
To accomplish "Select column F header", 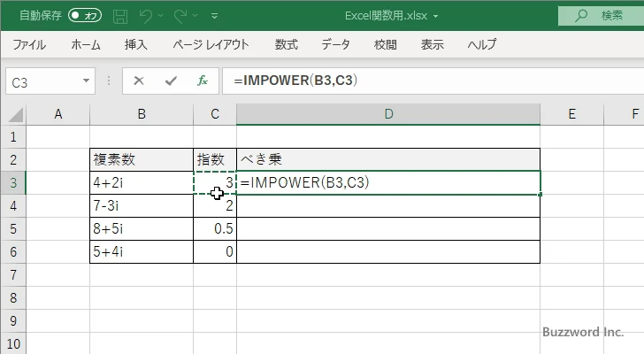I will click(625, 114).
